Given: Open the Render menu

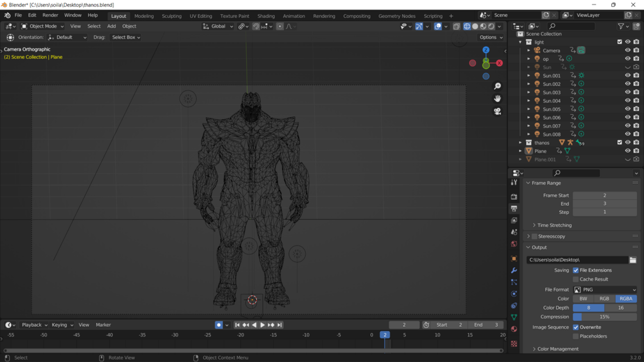Looking at the screenshot, I should pos(50,15).
